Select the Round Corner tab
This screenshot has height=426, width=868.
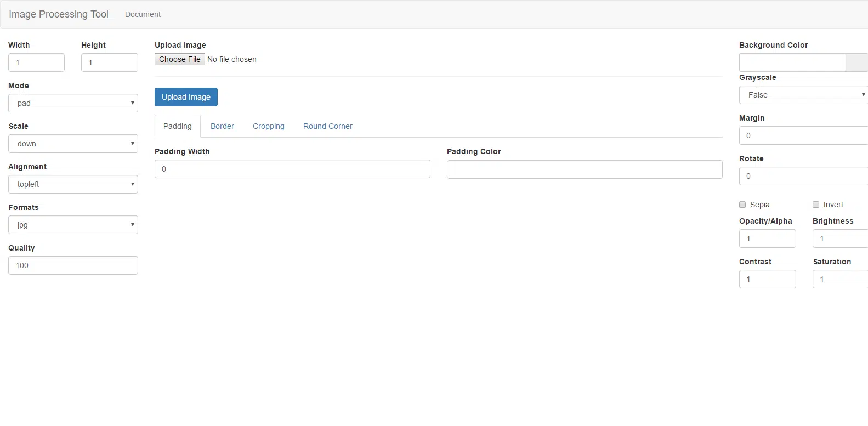coord(327,126)
